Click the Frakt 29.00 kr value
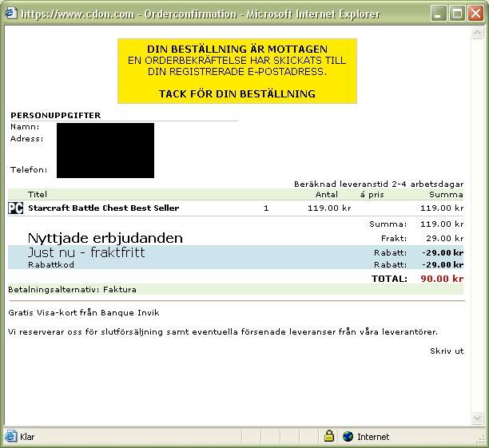The width and height of the screenshot is (489, 448). 445,238
